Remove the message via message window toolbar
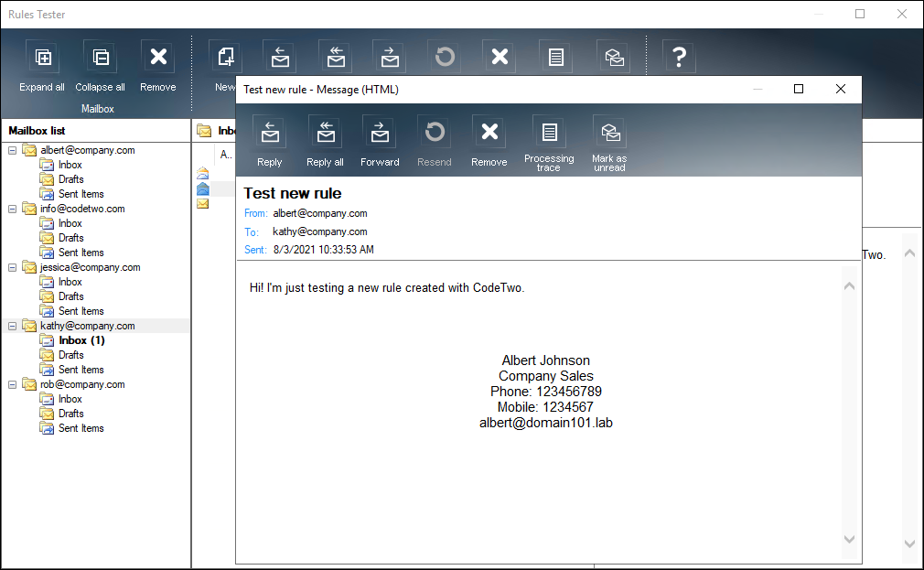The image size is (924, 570). (x=489, y=142)
